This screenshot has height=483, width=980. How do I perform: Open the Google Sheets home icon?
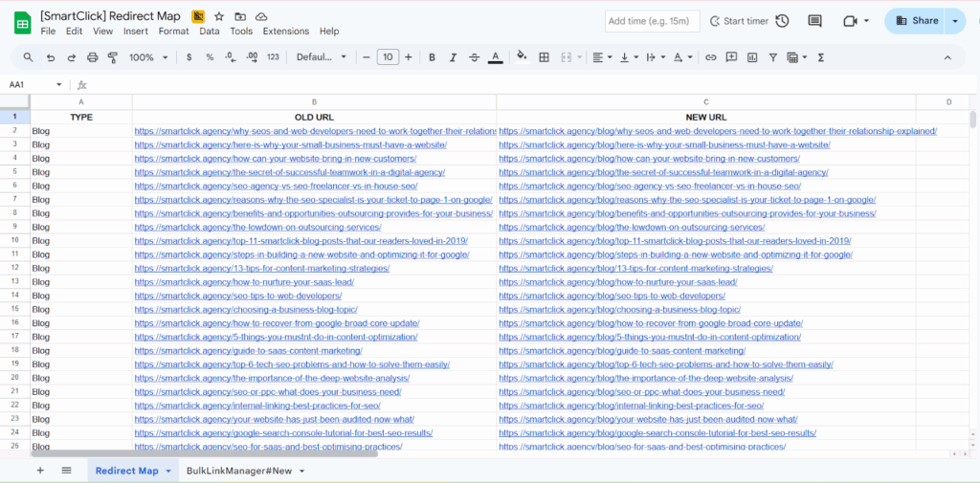click(x=23, y=24)
